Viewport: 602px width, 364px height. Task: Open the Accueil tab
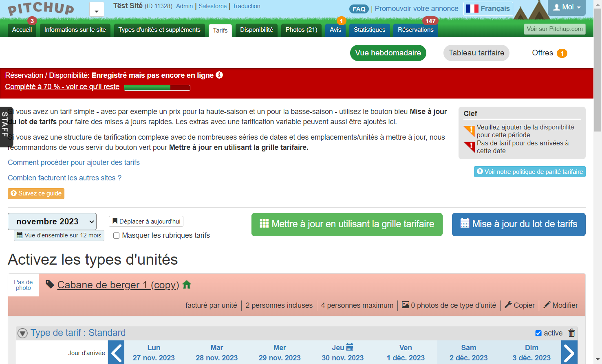point(22,30)
